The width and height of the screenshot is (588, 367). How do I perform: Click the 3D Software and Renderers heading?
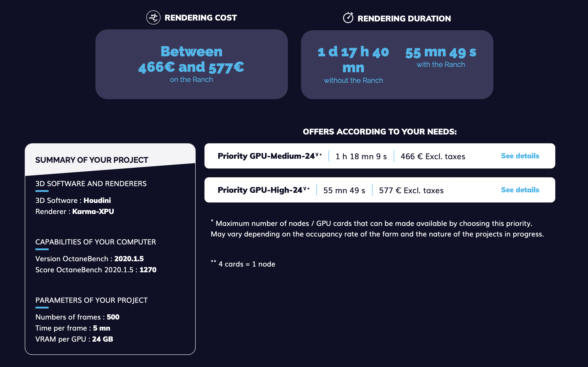[91, 183]
